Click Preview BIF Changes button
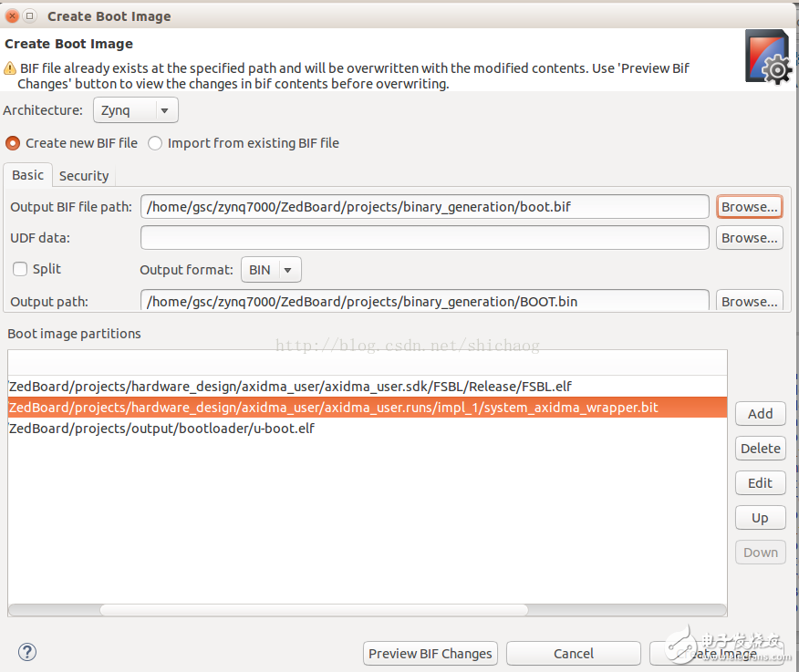This screenshot has height=672, width=799. [x=431, y=654]
